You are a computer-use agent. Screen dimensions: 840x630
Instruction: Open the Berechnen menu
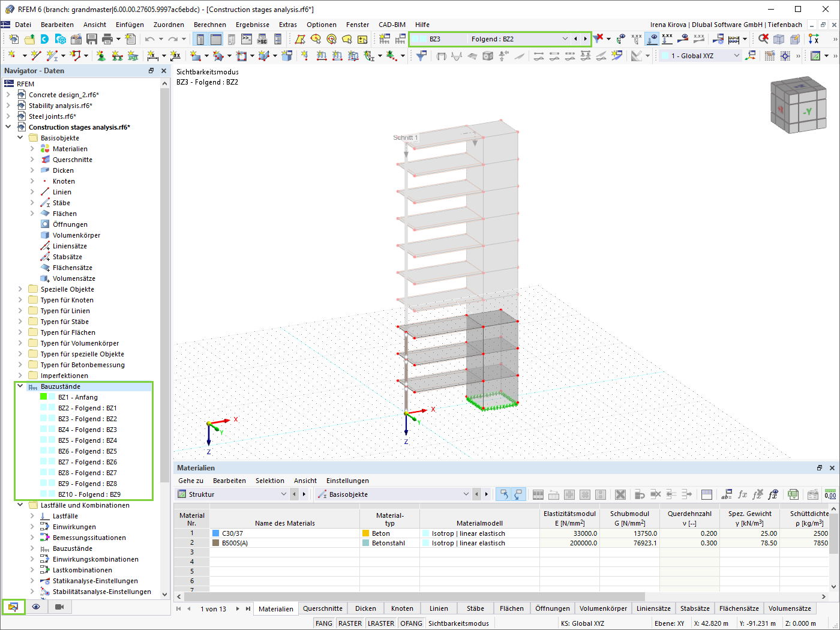pos(210,25)
